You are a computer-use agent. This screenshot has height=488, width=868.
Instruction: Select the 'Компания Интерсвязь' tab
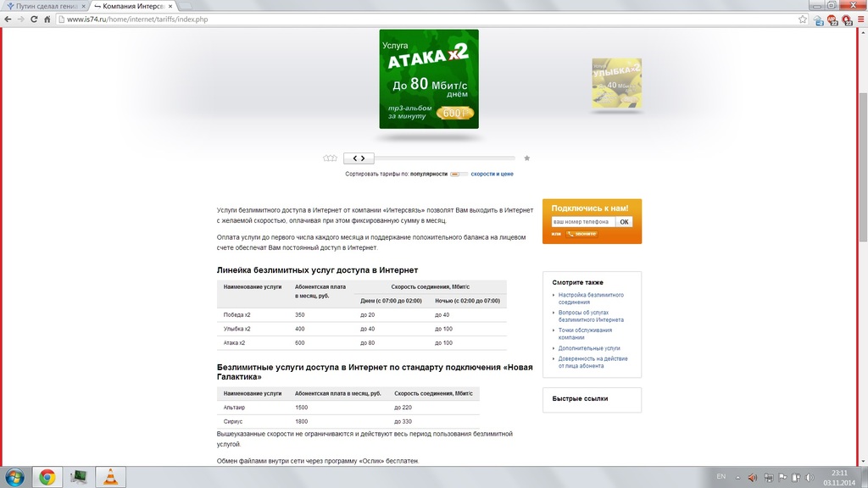coord(133,6)
